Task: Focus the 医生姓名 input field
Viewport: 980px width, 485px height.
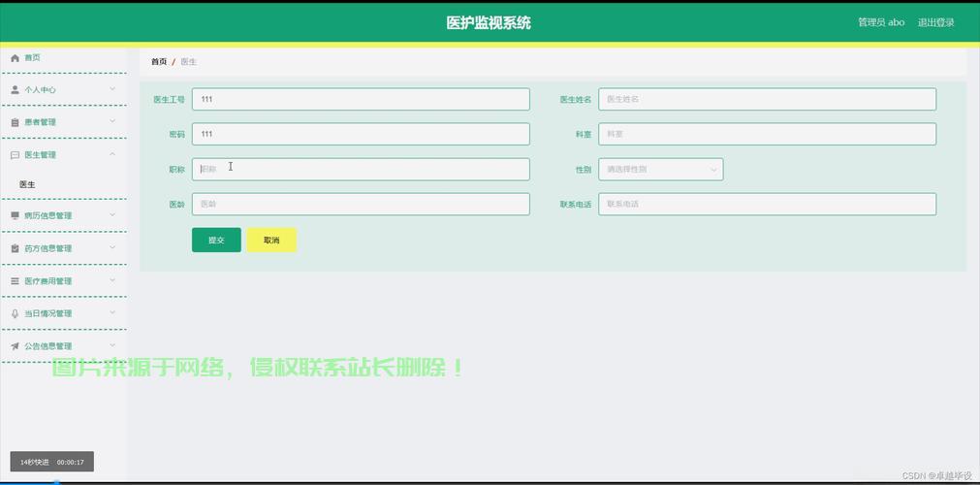Action: 767,99
